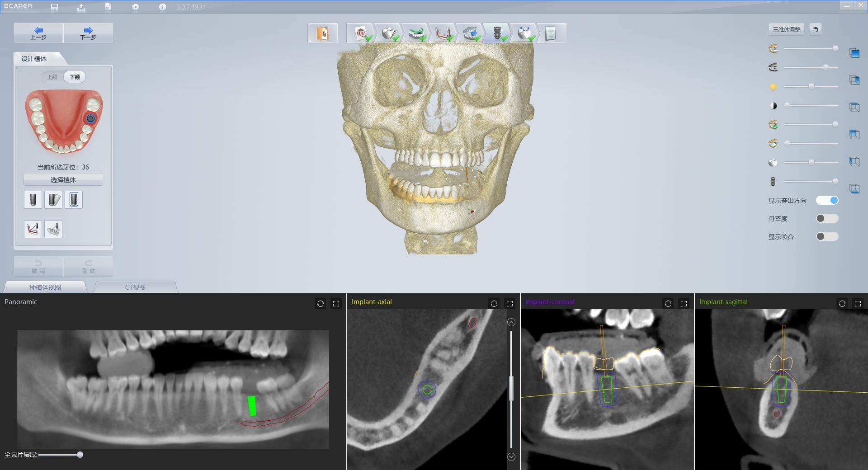Reset the 3D view adjustments arrow
Viewport: 868px width, 470px height.
[x=815, y=29]
